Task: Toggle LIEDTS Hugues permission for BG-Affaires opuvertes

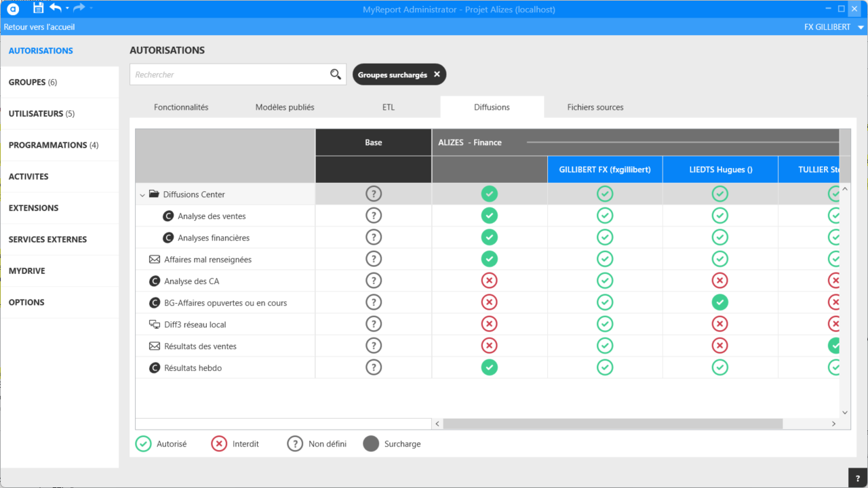Action: [719, 303]
